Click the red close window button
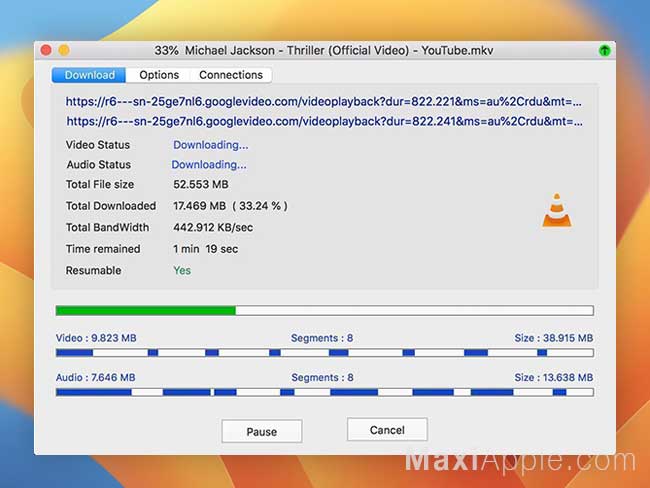Image resolution: width=650 pixels, height=488 pixels. (46, 50)
